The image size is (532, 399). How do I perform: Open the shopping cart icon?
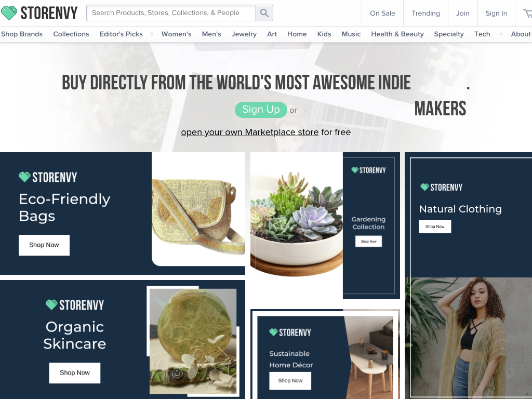(x=527, y=13)
